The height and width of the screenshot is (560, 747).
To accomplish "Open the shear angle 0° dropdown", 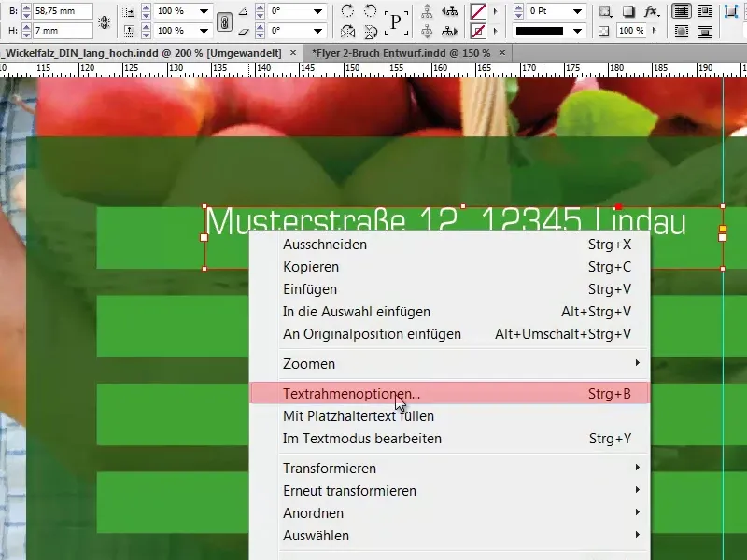I will [317, 32].
